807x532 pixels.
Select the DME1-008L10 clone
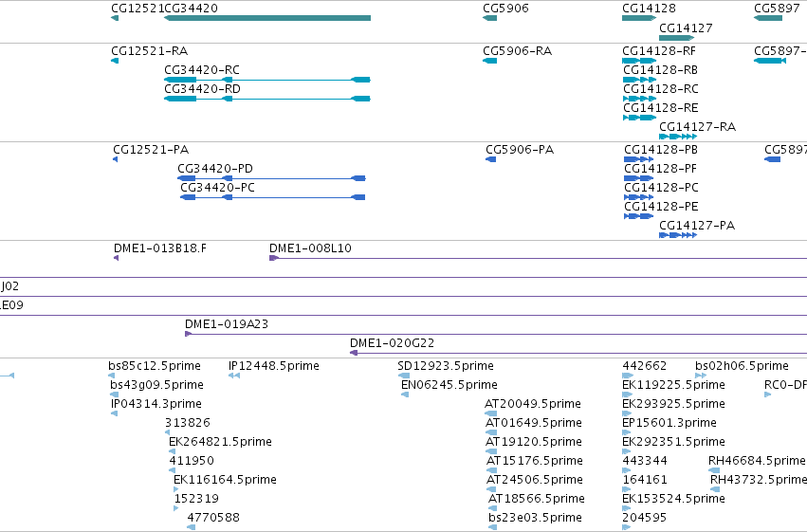pyautogui.click(x=538, y=258)
